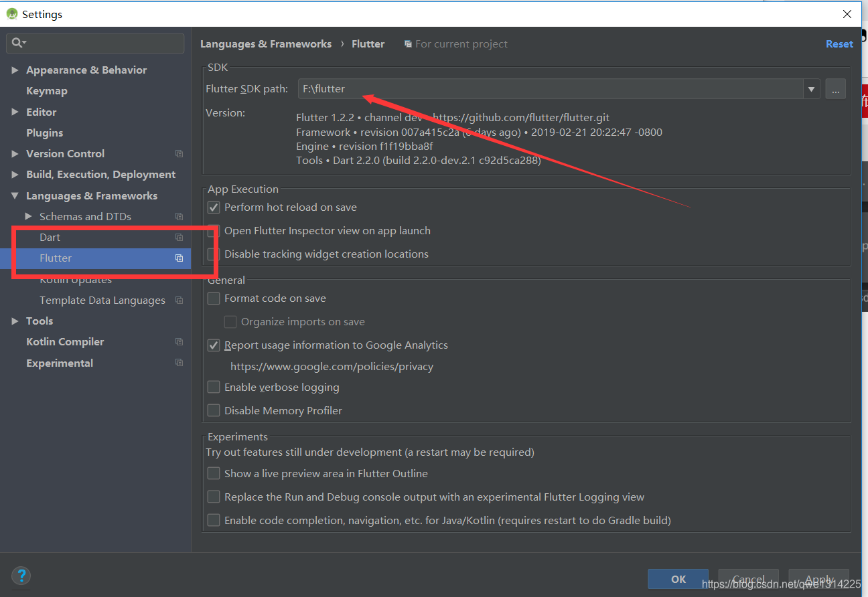Close the Settings dialog window
Screen dimensions: 868x597
848,13
